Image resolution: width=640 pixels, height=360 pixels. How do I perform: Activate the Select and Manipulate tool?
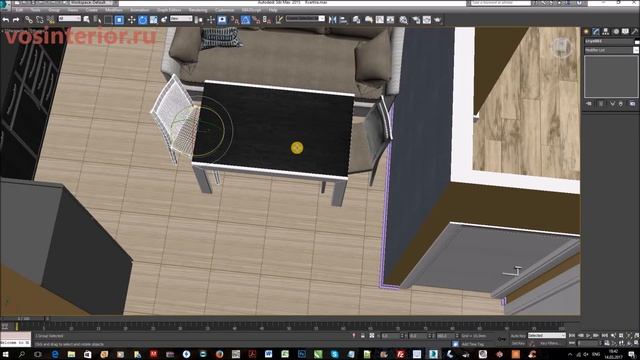click(x=211, y=20)
